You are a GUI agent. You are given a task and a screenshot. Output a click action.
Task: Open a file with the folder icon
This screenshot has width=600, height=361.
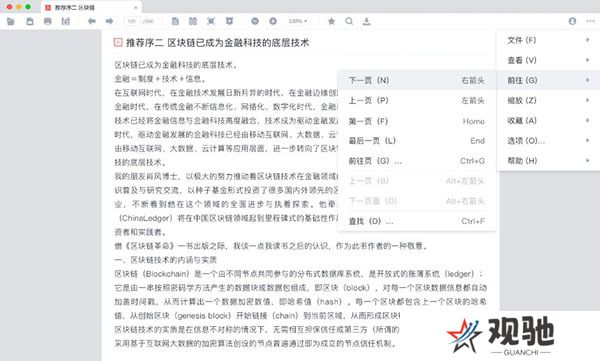(10, 21)
